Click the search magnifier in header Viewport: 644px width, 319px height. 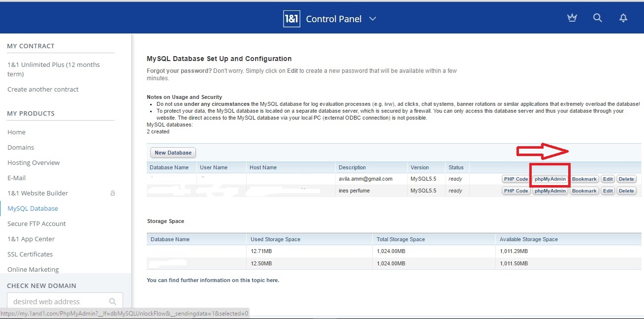tap(598, 18)
